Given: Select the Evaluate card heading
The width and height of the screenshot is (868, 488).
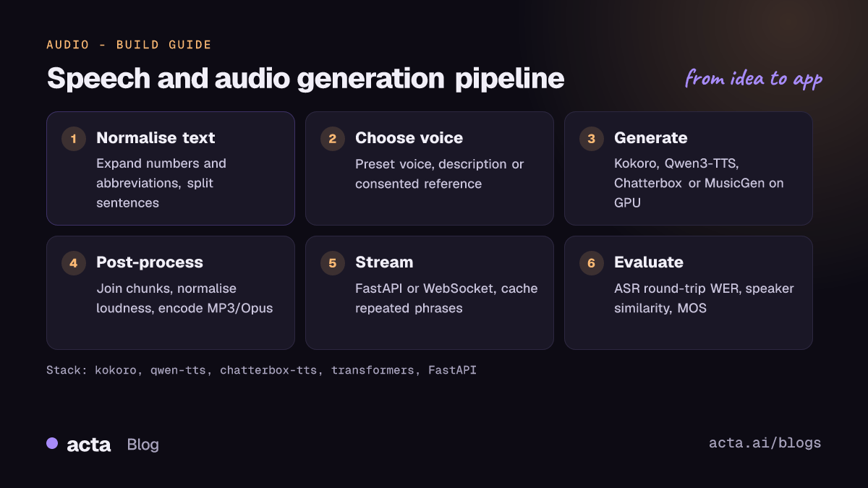Looking at the screenshot, I should (648, 262).
